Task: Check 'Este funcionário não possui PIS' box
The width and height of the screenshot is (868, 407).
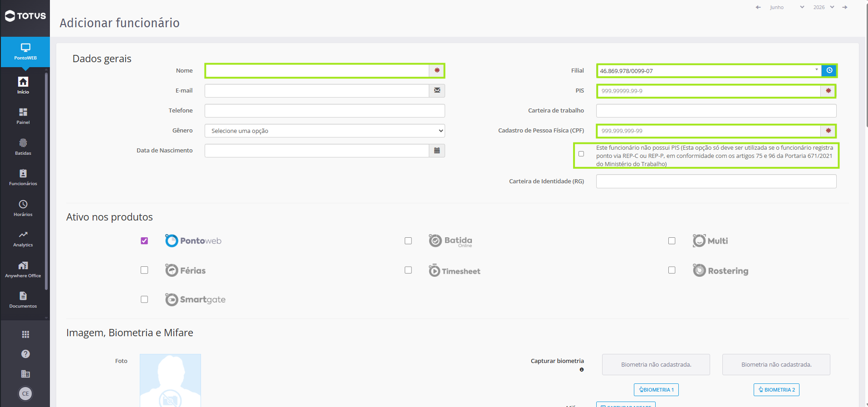Action: [x=581, y=154]
